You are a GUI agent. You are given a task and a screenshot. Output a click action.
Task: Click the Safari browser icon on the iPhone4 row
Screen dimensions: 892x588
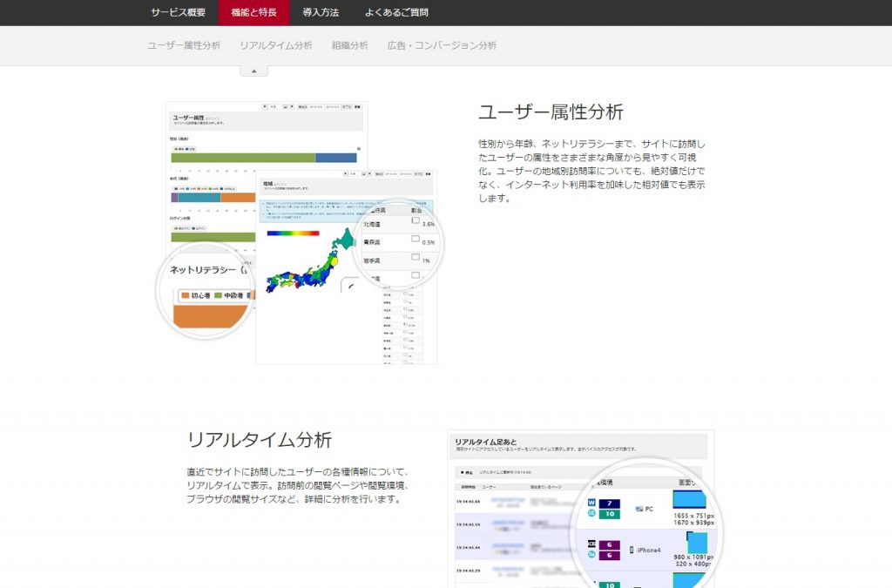click(x=591, y=554)
